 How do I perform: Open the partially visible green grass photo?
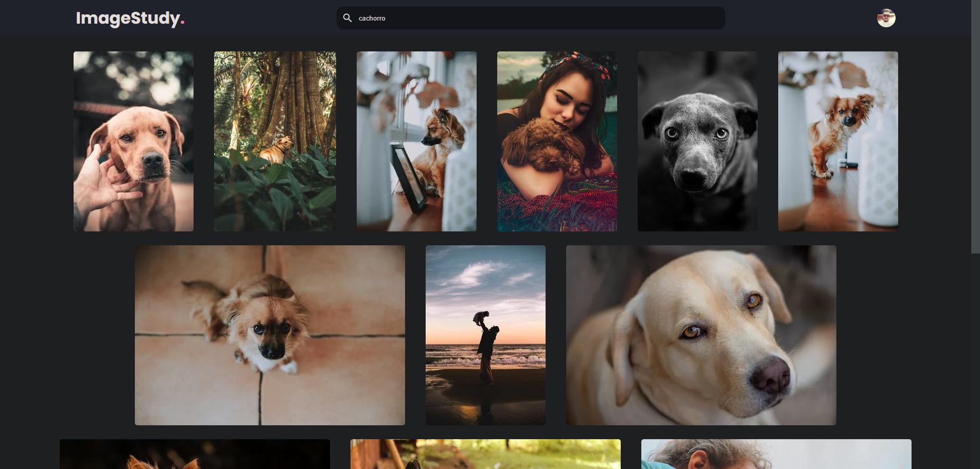click(485, 454)
